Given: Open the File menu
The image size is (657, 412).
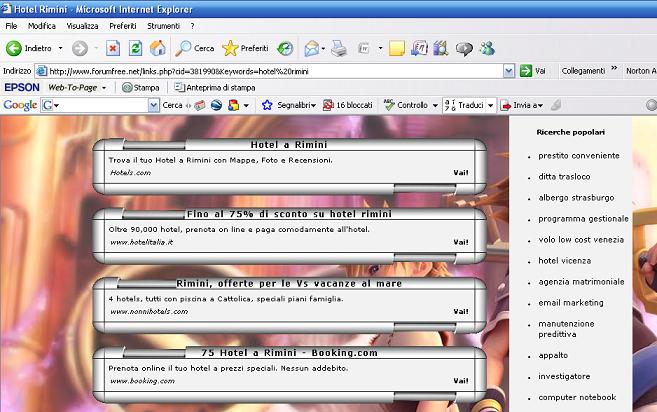Looking at the screenshot, I should (x=11, y=26).
